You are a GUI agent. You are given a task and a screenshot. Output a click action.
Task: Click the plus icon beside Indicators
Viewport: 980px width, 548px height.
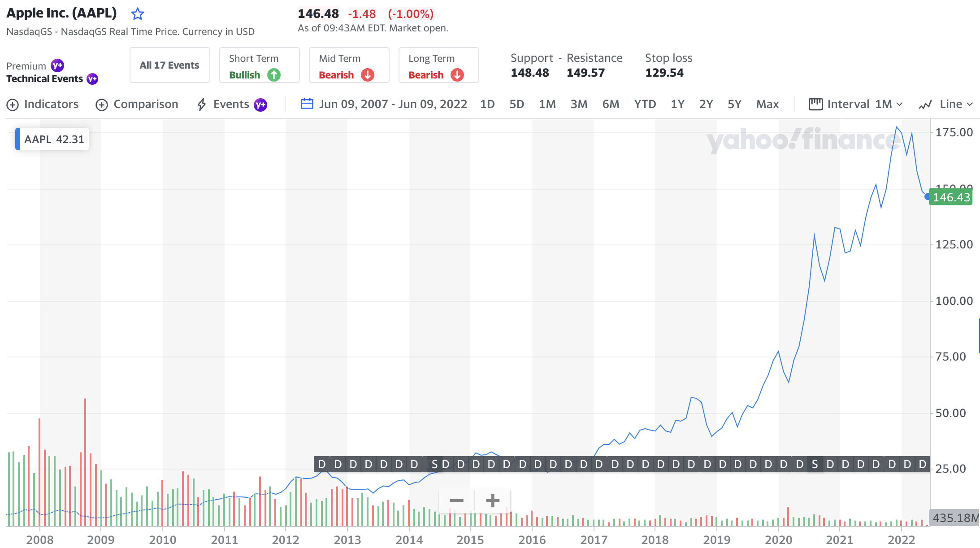pyautogui.click(x=13, y=105)
